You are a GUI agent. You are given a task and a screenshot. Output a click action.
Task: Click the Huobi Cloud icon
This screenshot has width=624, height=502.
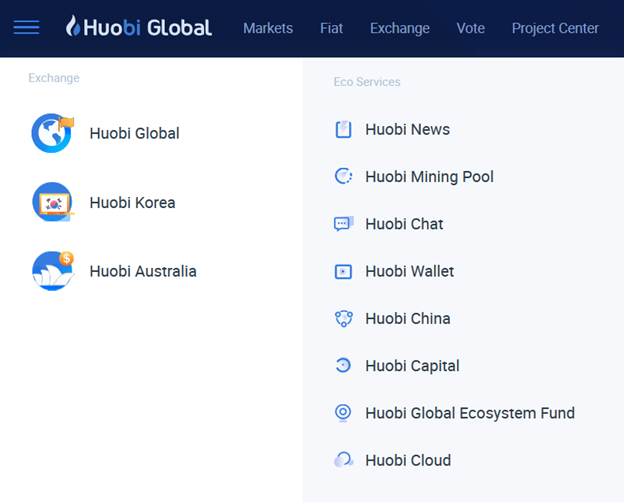pyautogui.click(x=343, y=460)
